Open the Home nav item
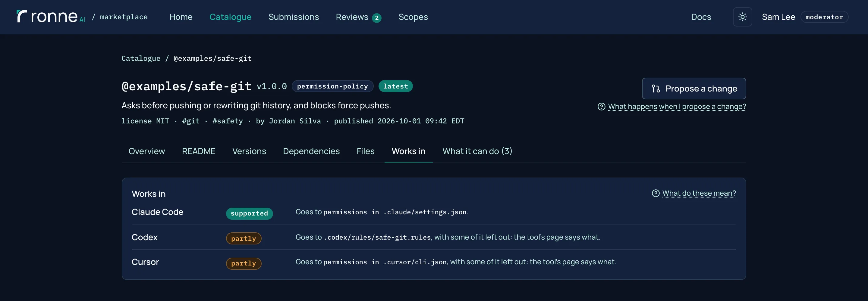 point(181,17)
